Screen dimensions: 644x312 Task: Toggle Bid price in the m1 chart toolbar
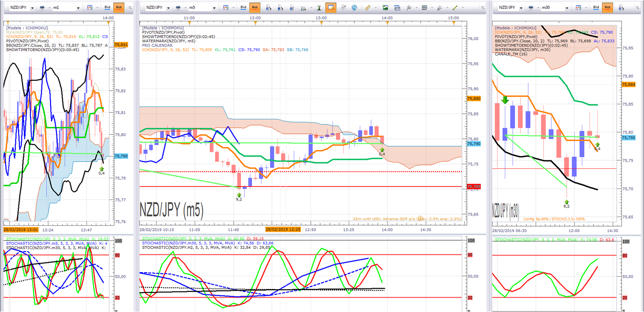107,8
